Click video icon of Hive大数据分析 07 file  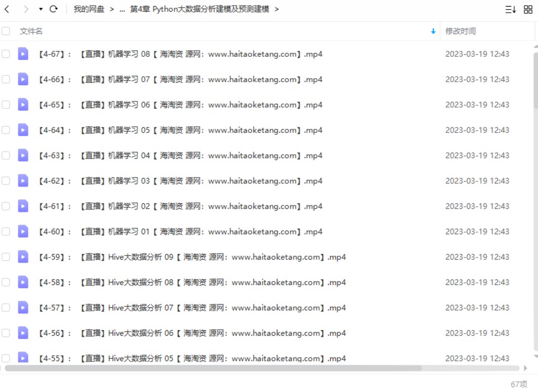(23, 308)
